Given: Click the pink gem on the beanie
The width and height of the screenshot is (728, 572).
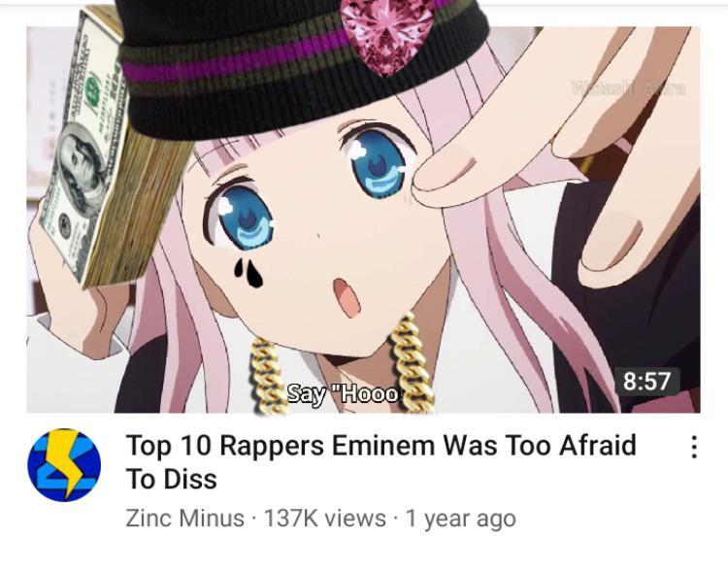Looking at the screenshot, I should 385,35.
